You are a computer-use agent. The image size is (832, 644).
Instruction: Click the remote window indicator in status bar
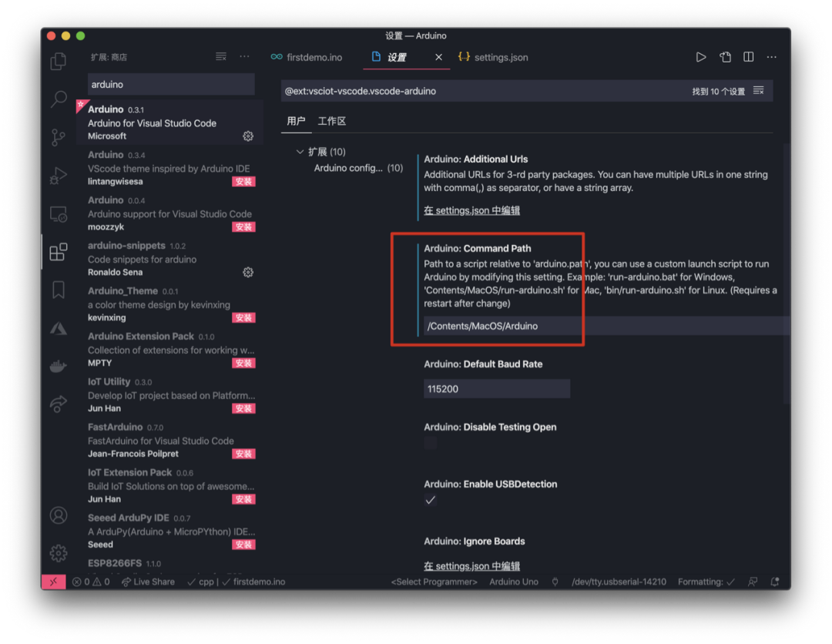(x=54, y=582)
